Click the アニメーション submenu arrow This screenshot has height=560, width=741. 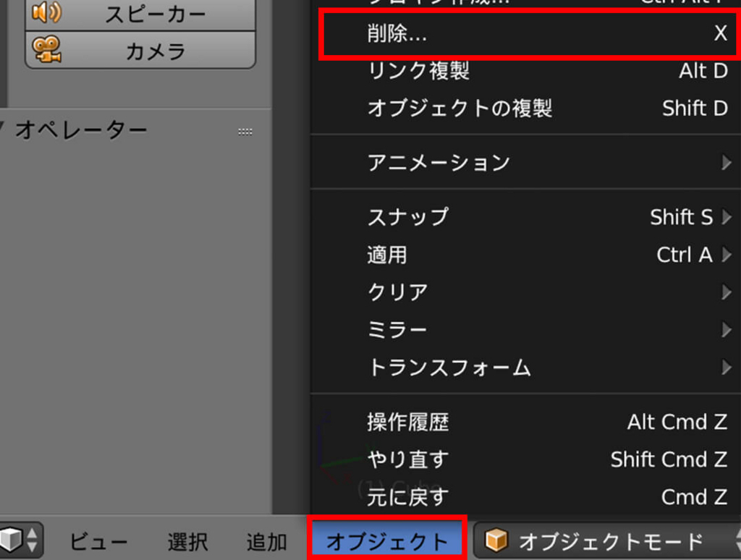coord(727,163)
